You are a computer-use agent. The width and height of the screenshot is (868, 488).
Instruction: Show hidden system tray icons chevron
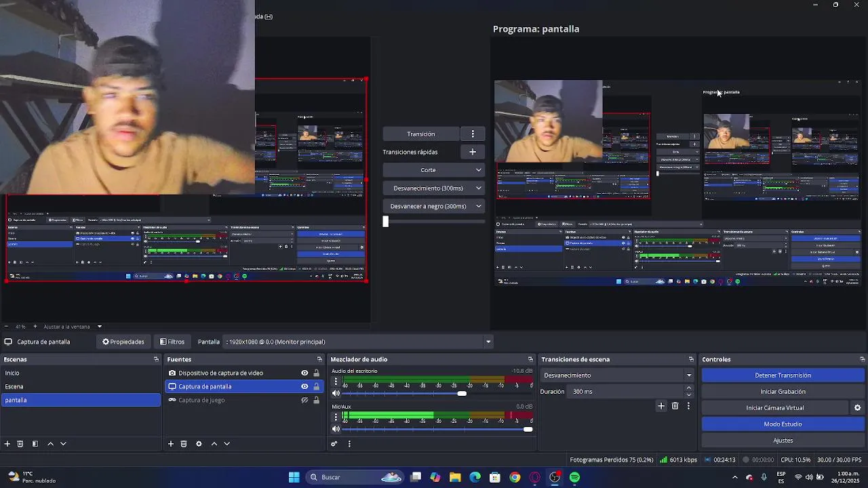coord(734,477)
